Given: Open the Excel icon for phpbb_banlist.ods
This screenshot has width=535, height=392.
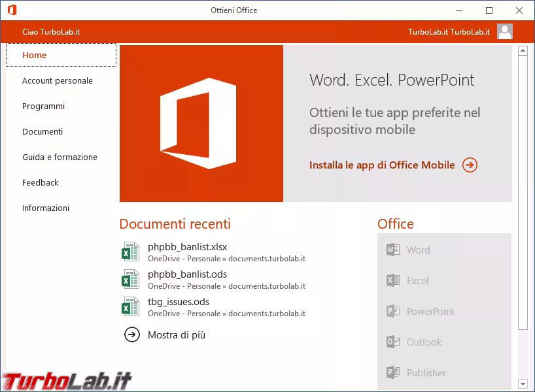Looking at the screenshot, I should point(130,279).
